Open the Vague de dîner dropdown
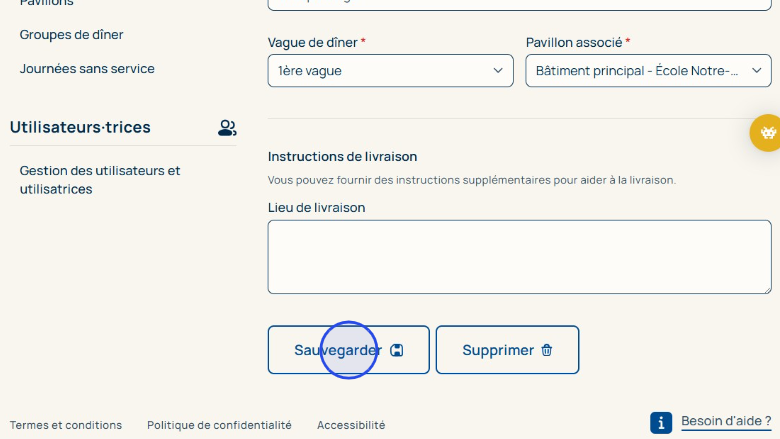The width and height of the screenshot is (780, 439). [391, 71]
